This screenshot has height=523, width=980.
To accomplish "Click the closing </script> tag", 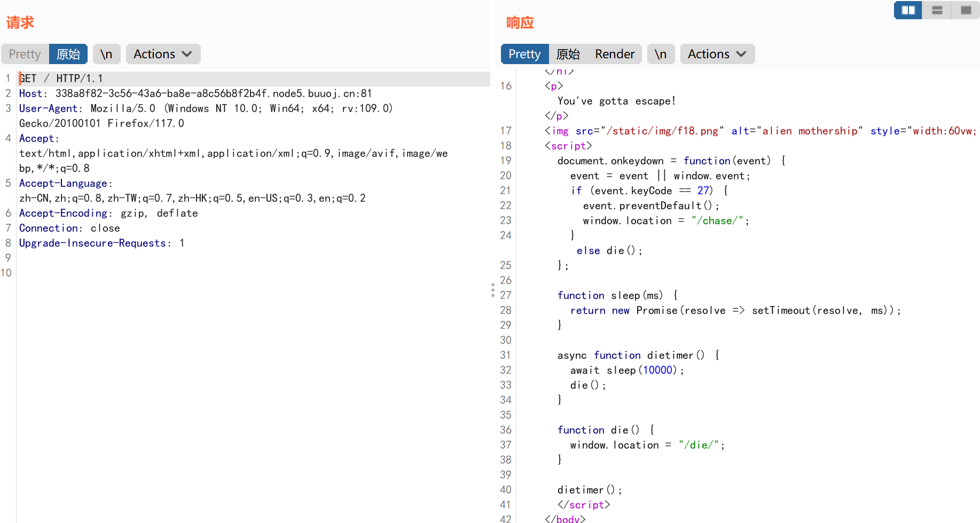I will pos(584,505).
